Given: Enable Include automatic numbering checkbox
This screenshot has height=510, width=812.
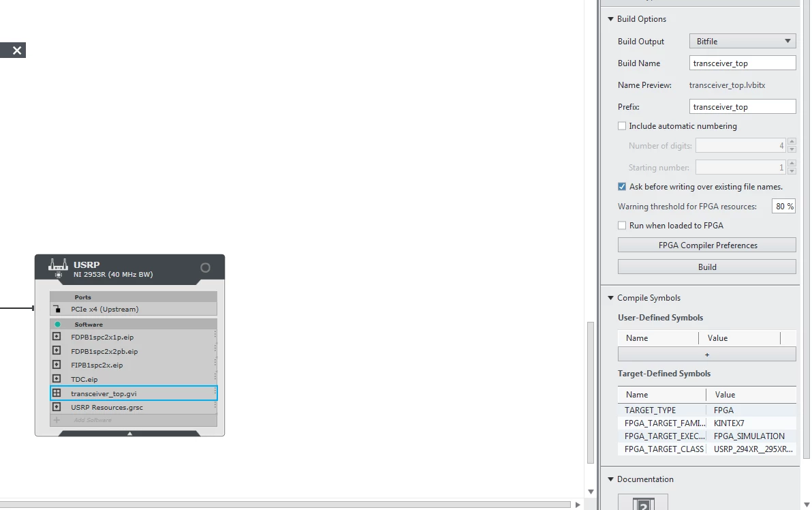Looking at the screenshot, I should (622, 126).
